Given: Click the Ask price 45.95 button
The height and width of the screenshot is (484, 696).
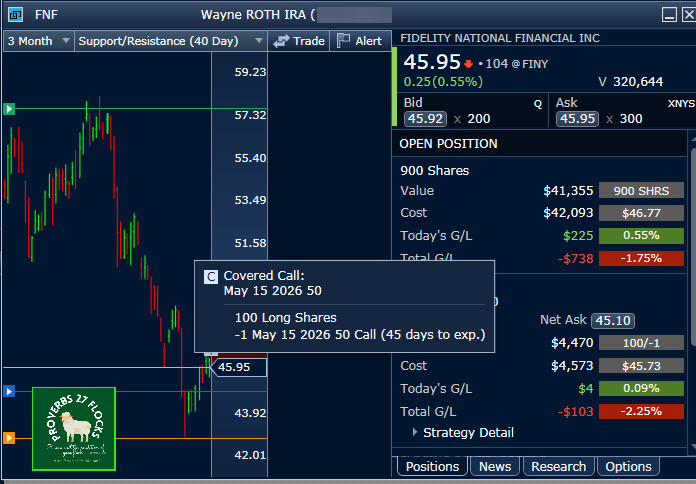Looking at the screenshot, I should pos(577,119).
